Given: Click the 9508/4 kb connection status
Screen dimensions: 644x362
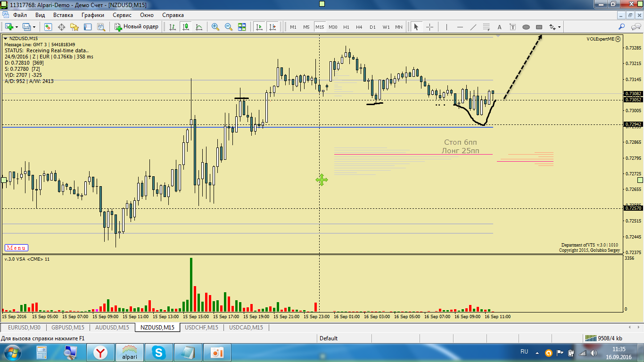Looking at the screenshot, I should pyautogui.click(x=603, y=338).
